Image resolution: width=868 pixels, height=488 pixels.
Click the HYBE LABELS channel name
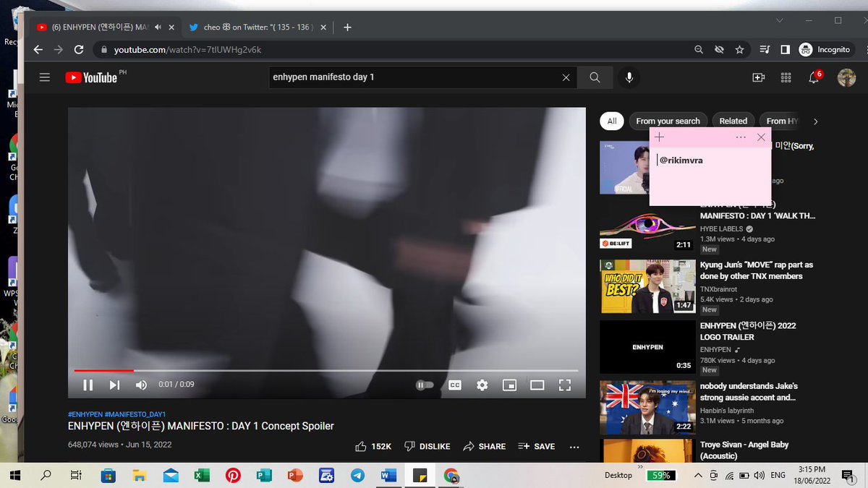pyautogui.click(x=722, y=229)
